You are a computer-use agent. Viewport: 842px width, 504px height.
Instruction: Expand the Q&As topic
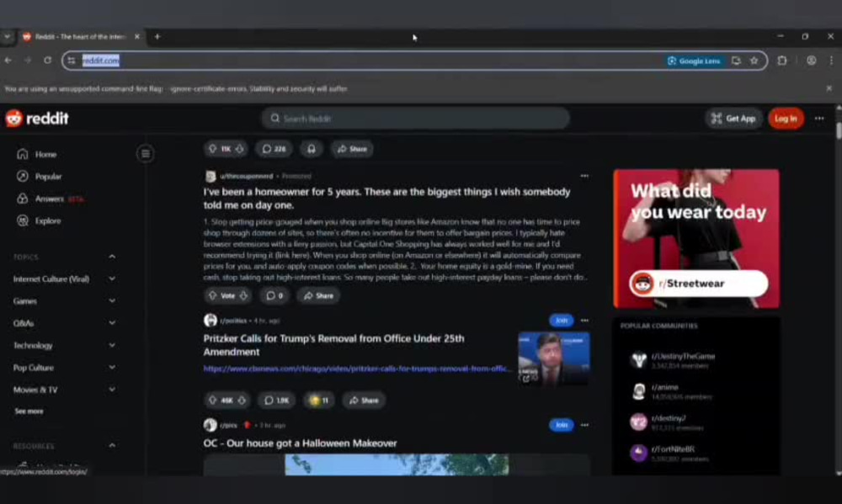(112, 323)
